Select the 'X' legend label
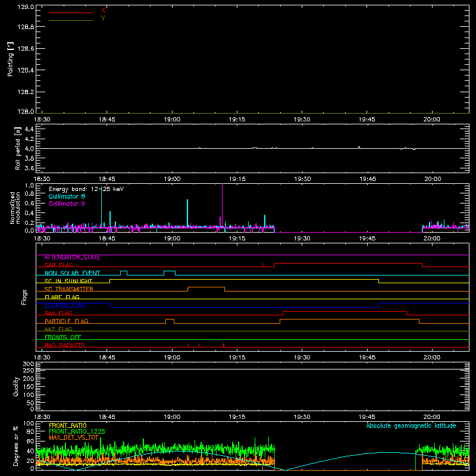 103,11
